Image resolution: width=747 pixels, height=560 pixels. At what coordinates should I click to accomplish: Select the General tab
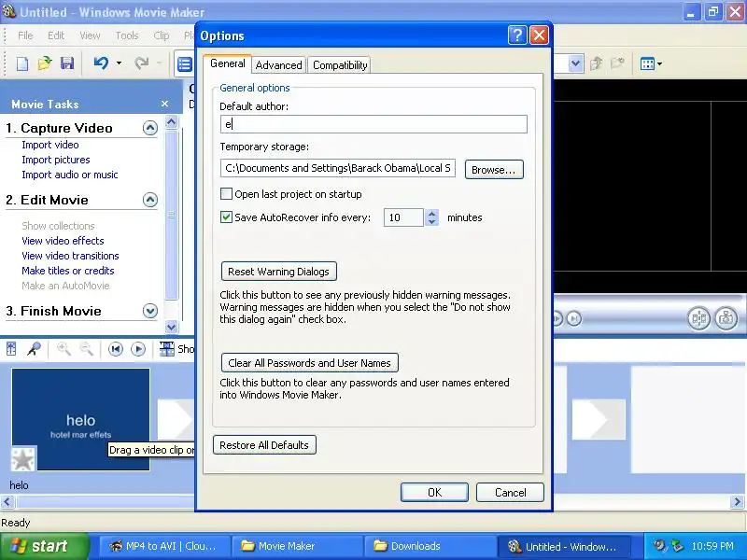tap(227, 63)
